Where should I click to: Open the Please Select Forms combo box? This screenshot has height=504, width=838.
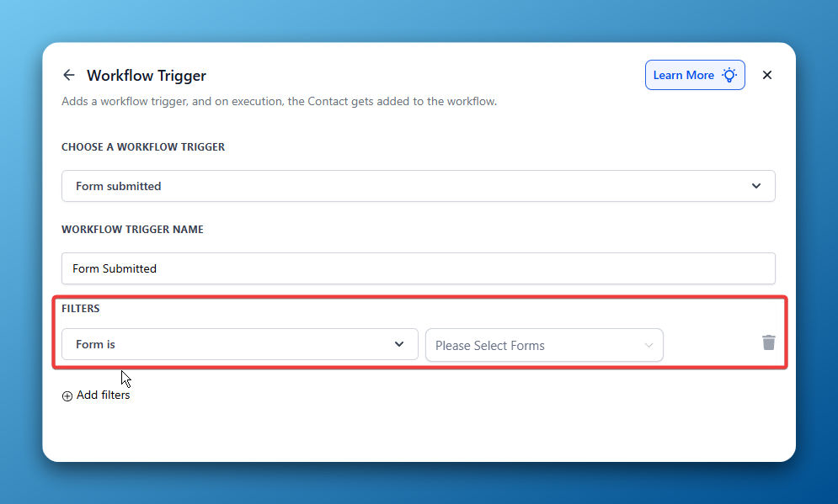(544, 346)
